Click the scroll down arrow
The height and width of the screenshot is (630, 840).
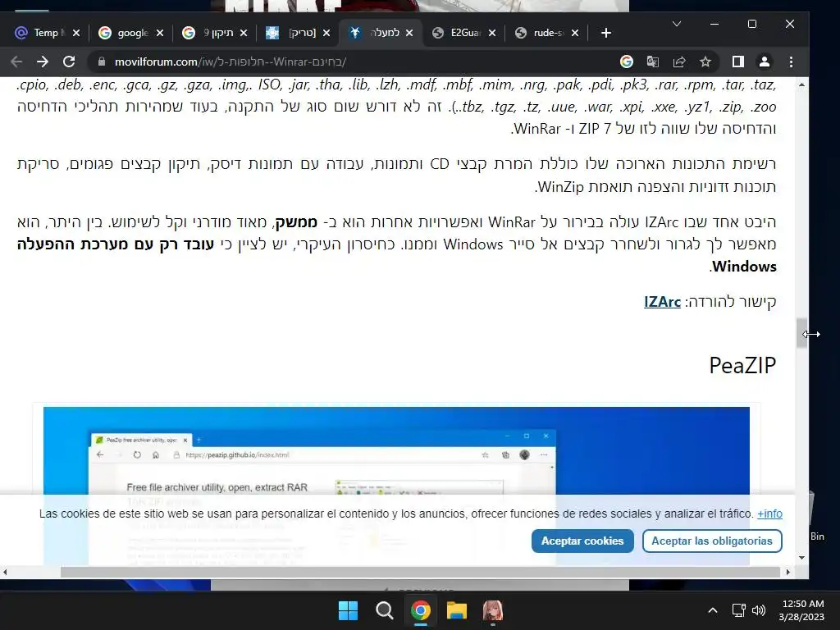[801, 558]
